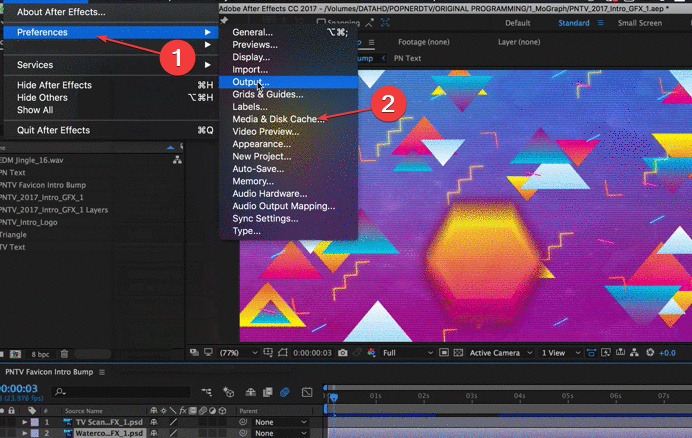This screenshot has height=438, width=692.
Task: Open Previews preferences
Action: pyautogui.click(x=288, y=45)
